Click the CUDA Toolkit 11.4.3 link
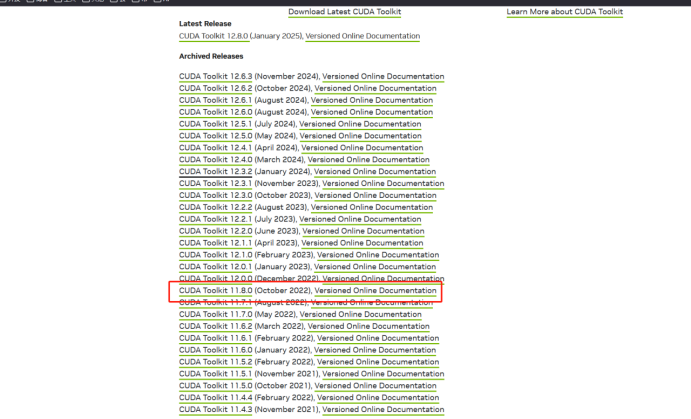691x419 pixels. (x=215, y=409)
